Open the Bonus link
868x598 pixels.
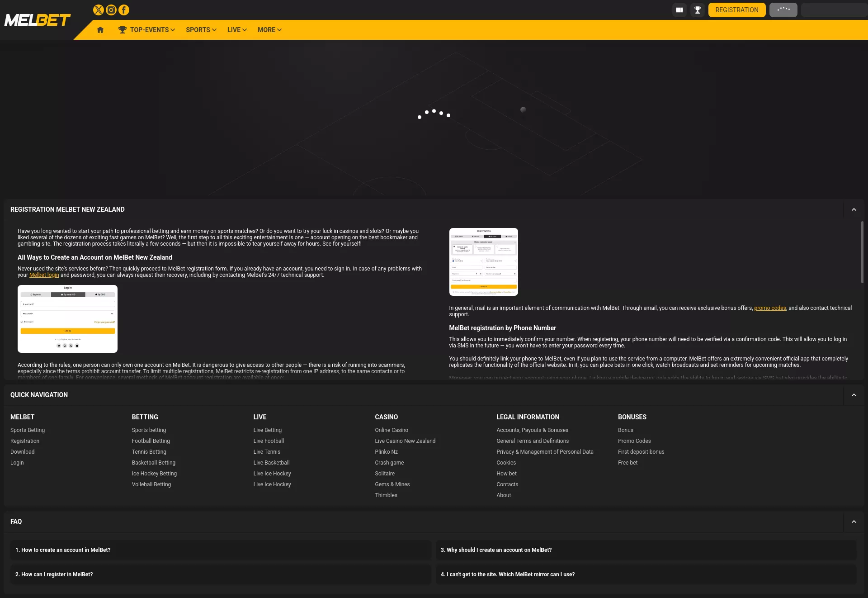(x=626, y=430)
